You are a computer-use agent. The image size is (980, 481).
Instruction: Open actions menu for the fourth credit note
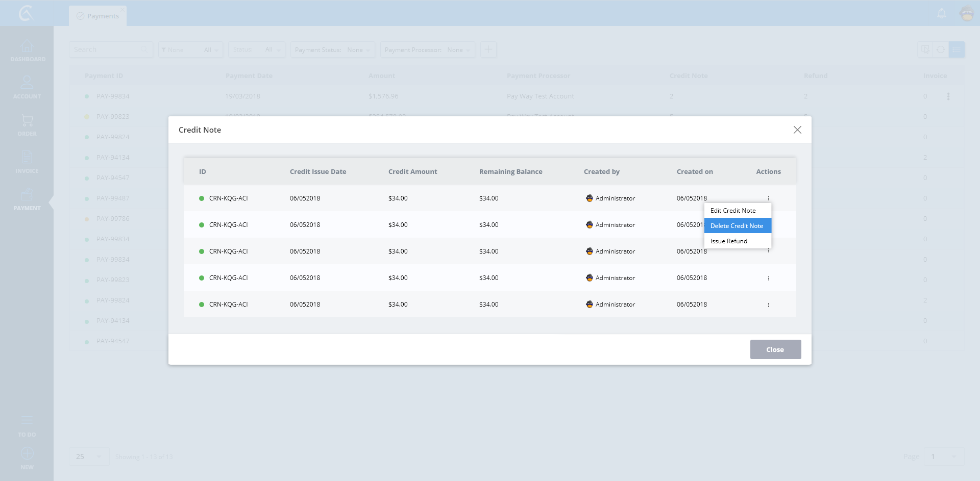(768, 278)
